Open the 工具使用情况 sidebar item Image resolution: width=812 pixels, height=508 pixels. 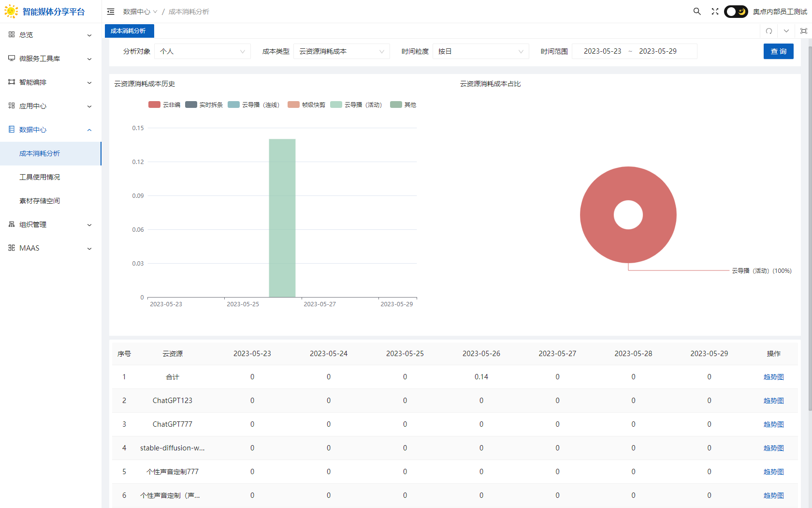[x=51, y=177]
